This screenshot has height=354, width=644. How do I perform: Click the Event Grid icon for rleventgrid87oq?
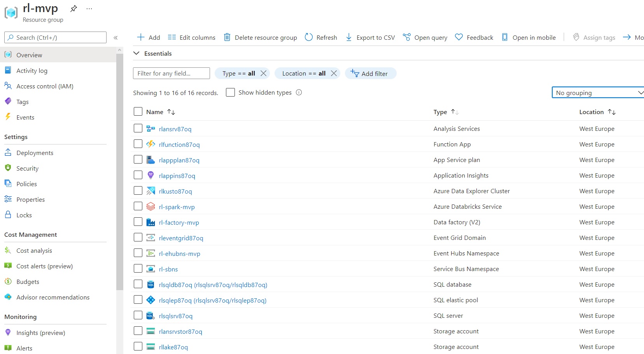tap(150, 238)
